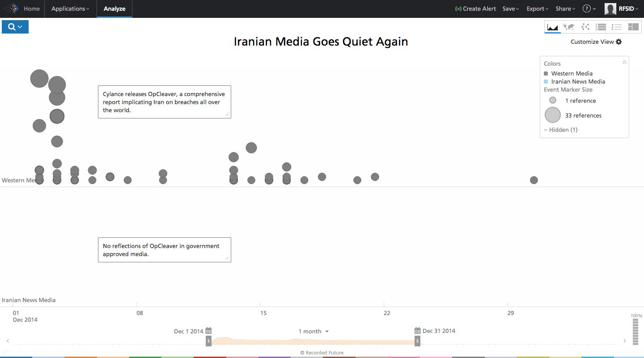Open the Export dropdown
Viewport: 644px width, 358px height.
pyautogui.click(x=538, y=9)
